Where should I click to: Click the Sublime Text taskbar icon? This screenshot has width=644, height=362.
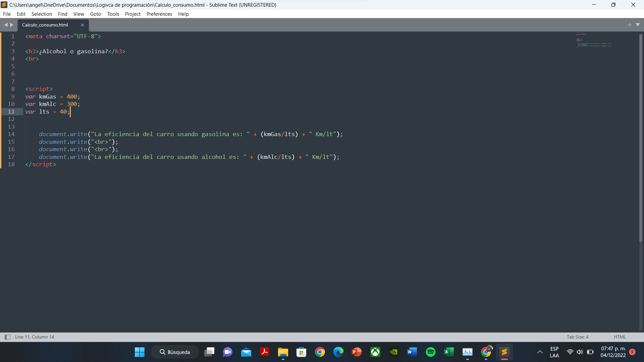point(504,352)
